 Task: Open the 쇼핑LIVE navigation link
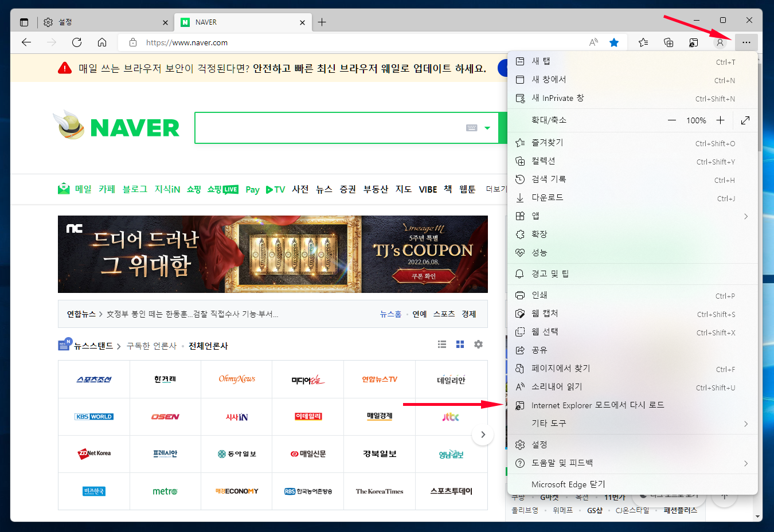point(223,189)
